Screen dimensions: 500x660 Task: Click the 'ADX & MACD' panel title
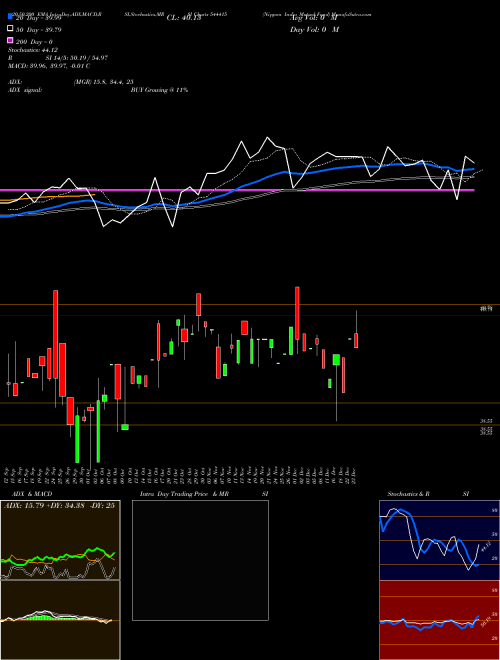[x=30, y=494]
